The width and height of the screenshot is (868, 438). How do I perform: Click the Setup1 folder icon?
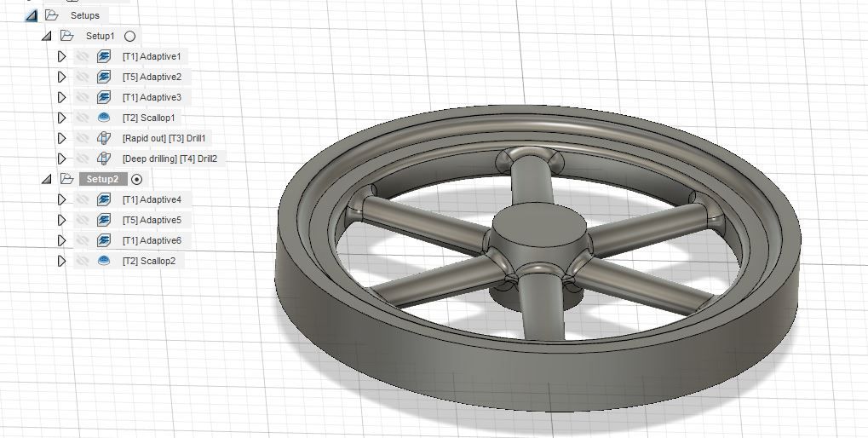click(67, 36)
